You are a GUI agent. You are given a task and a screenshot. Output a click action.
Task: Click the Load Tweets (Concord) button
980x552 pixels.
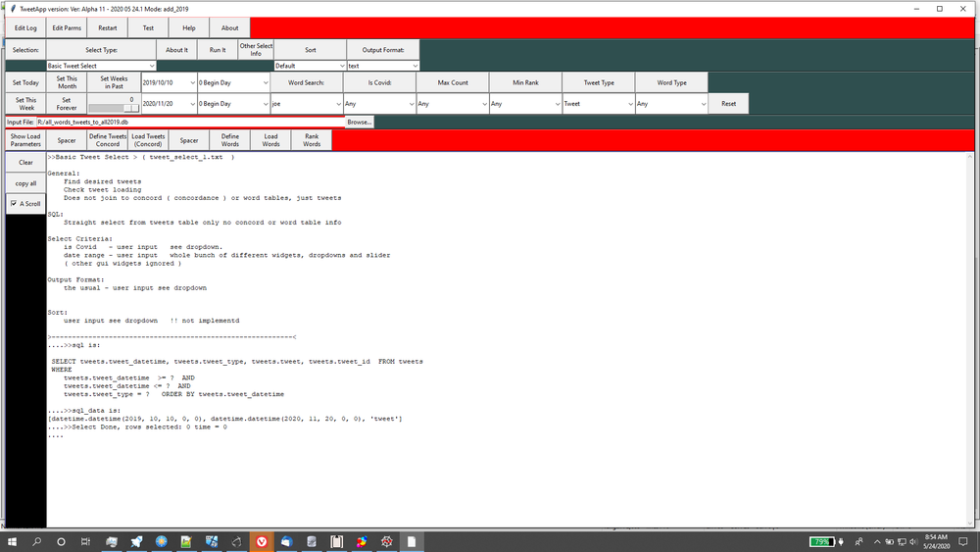149,140
